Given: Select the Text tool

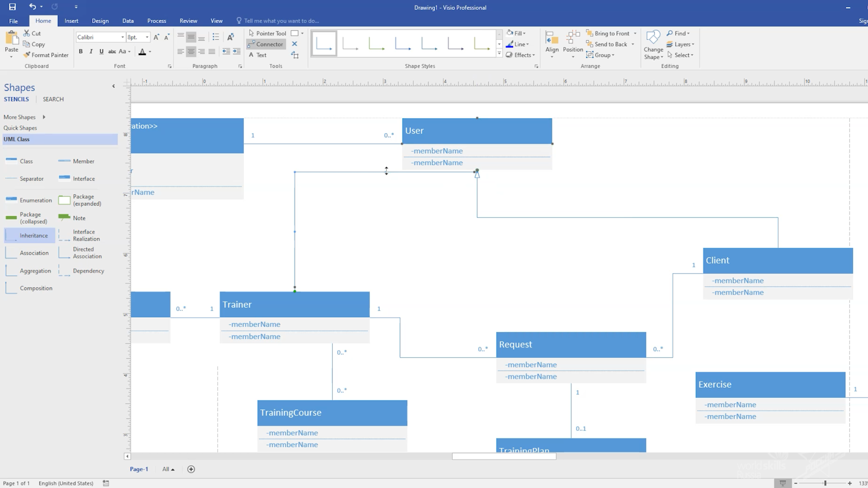Looking at the screenshot, I should click(x=258, y=55).
